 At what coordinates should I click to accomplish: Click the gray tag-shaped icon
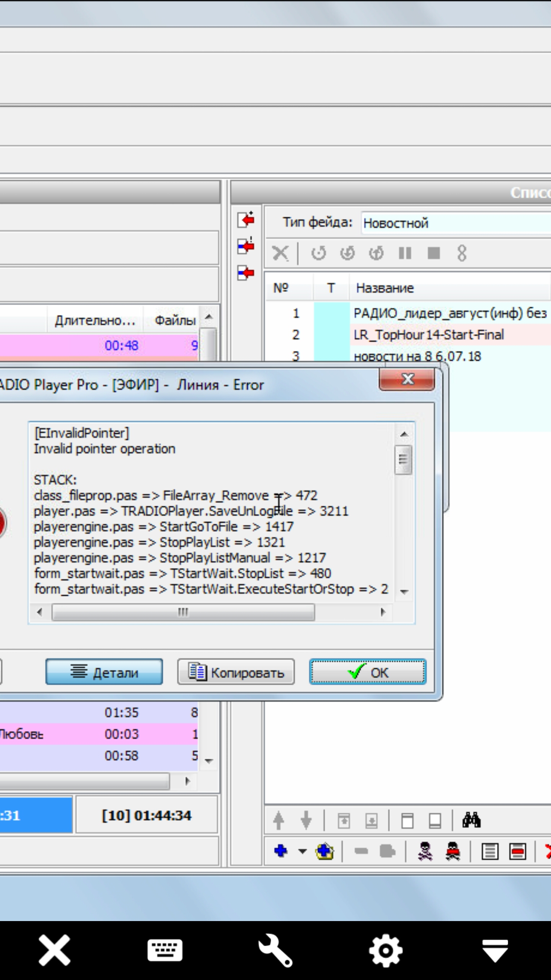coord(387,851)
